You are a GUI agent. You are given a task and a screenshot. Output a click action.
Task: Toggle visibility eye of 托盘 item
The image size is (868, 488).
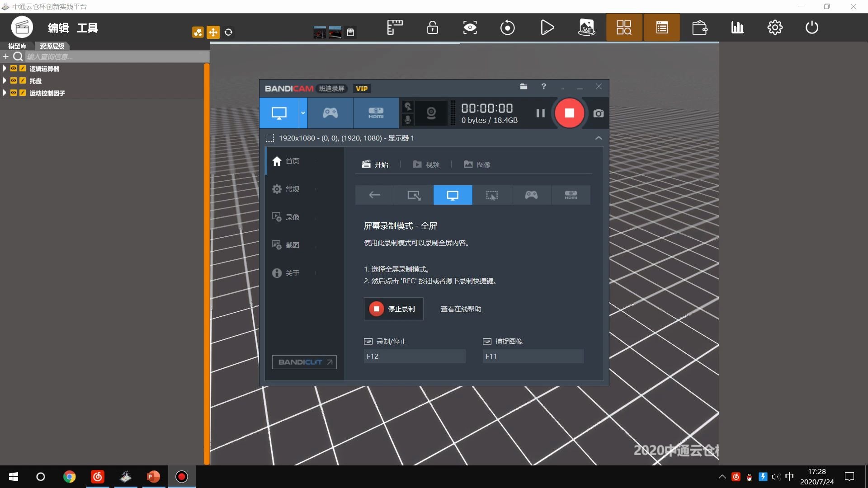[x=14, y=81]
